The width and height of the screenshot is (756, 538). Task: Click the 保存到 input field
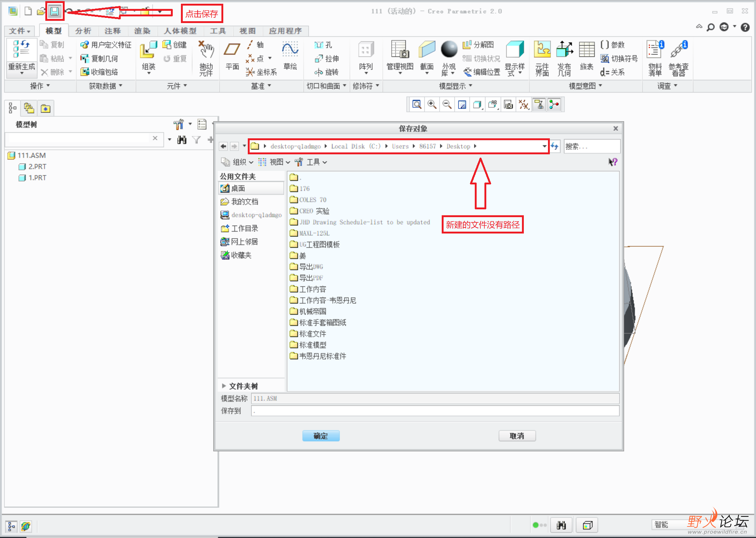point(435,411)
